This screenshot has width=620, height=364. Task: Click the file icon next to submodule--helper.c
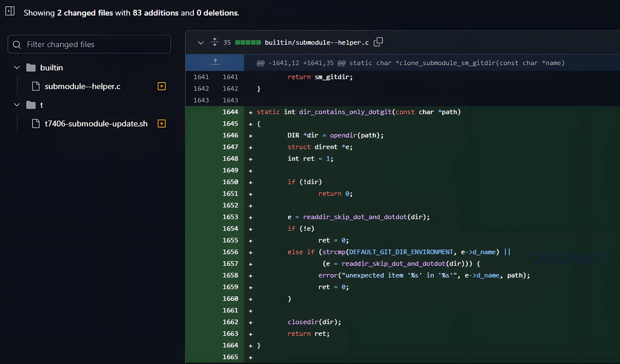click(x=36, y=86)
